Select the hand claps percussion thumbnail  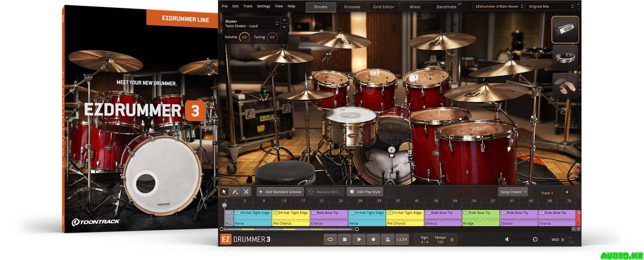point(565,85)
